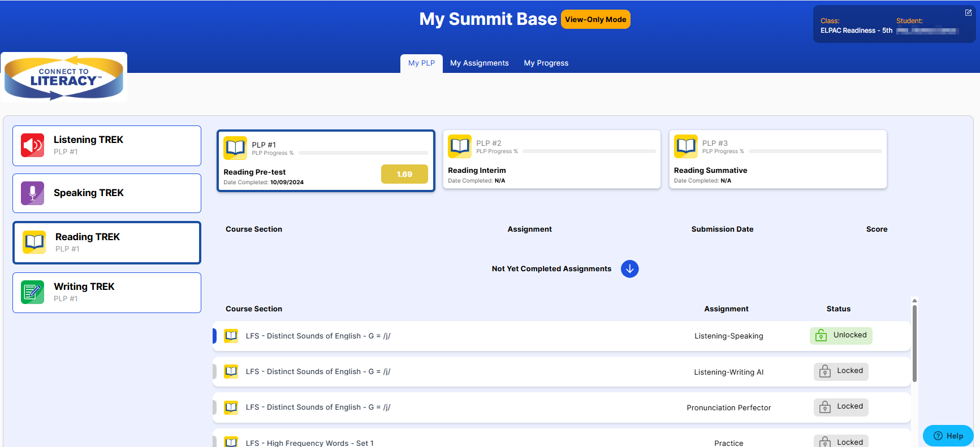
Task: Click the padlock icon in Listening-Writing AI row
Action: click(x=825, y=371)
